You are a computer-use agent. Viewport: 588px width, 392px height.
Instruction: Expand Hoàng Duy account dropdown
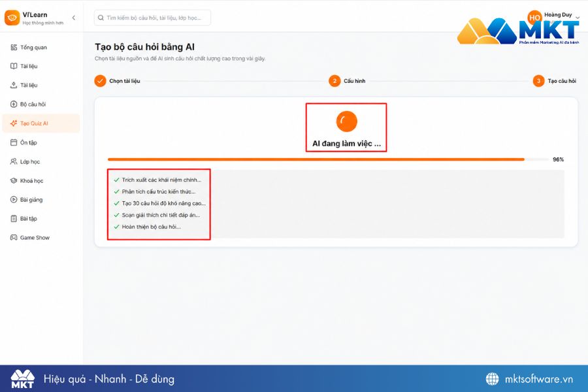pyautogui.click(x=578, y=18)
